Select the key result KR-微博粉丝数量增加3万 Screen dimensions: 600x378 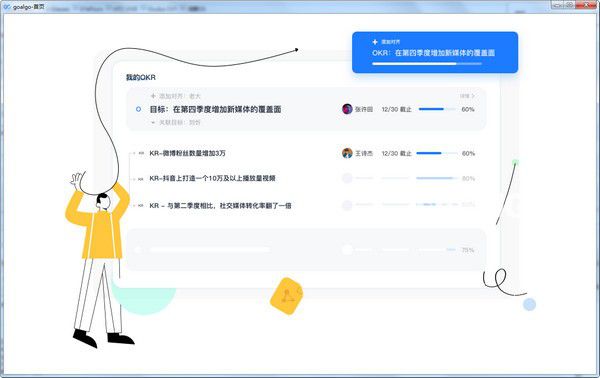tap(188, 153)
